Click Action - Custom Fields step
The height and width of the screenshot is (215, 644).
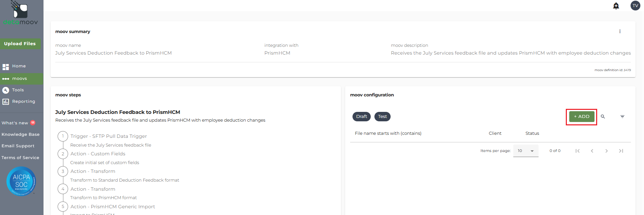pos(98,154)
